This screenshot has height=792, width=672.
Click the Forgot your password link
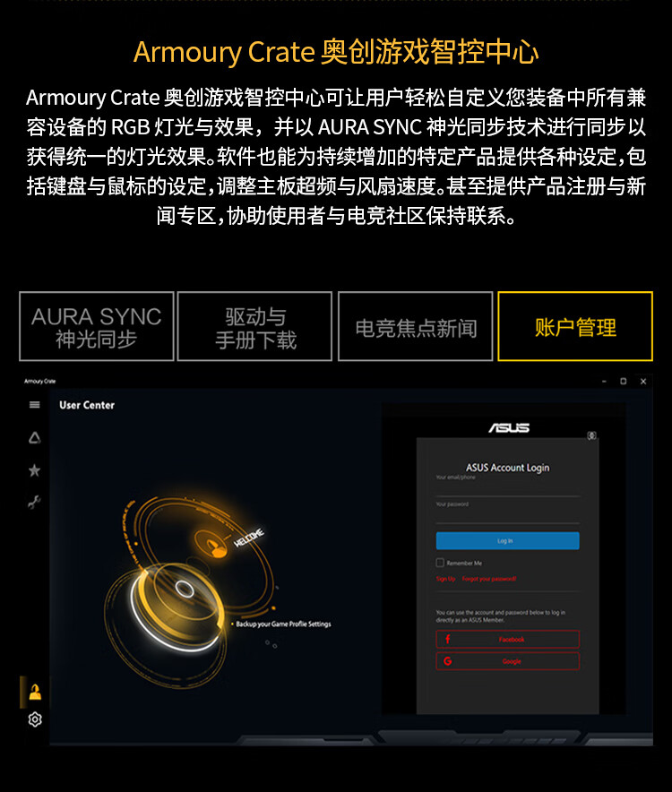pyautogui.click(x=489, y=579)
